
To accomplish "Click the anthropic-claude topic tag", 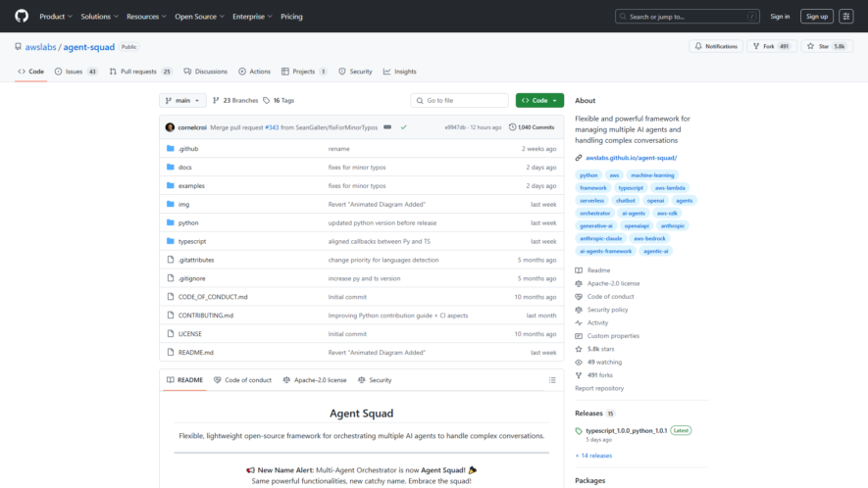I will [x=600, y=238].
